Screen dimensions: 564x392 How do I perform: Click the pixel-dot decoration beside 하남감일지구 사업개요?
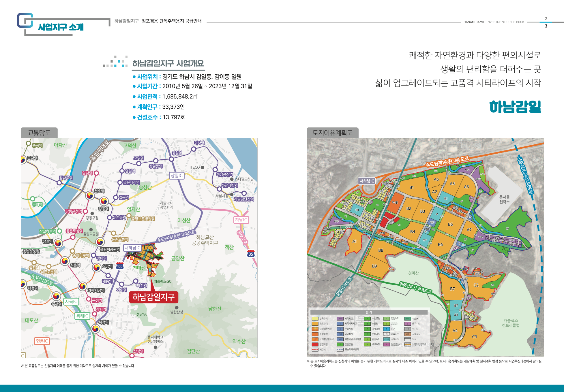point(115,61)
